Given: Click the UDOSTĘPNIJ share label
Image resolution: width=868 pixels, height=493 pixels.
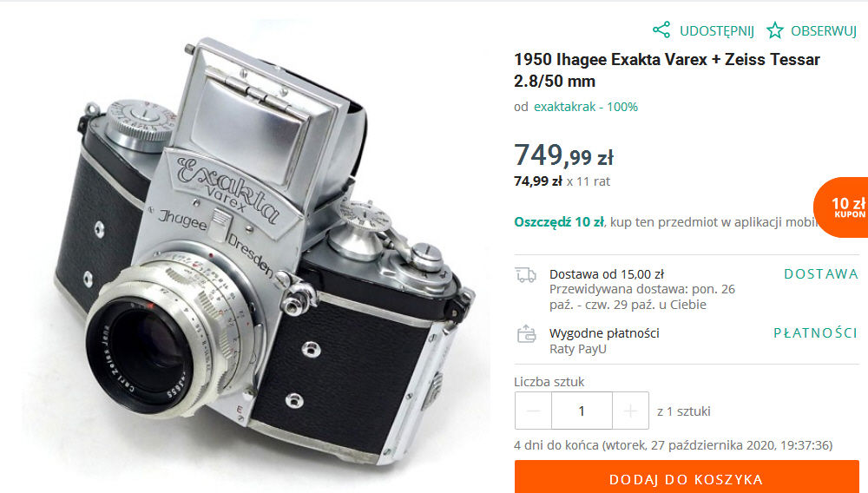Looking at the screenshot, I should pyautogui.click(x=717, y=31).
